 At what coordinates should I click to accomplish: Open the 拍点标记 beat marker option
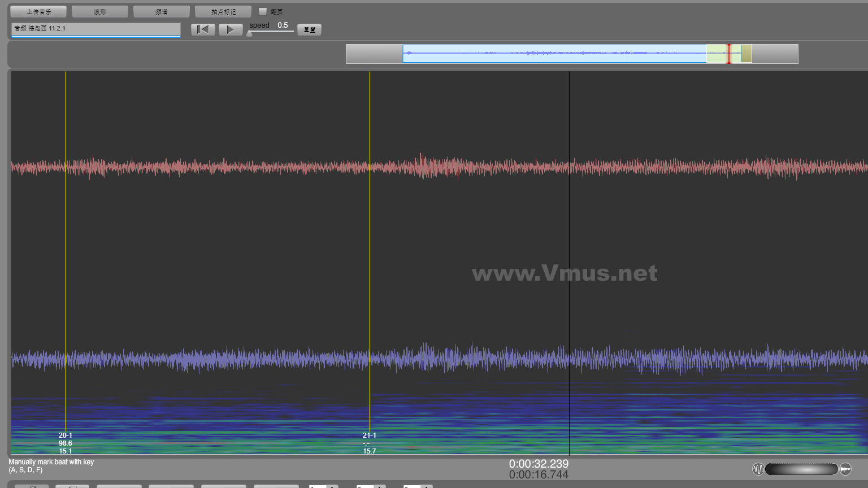(x=223, y=11)
